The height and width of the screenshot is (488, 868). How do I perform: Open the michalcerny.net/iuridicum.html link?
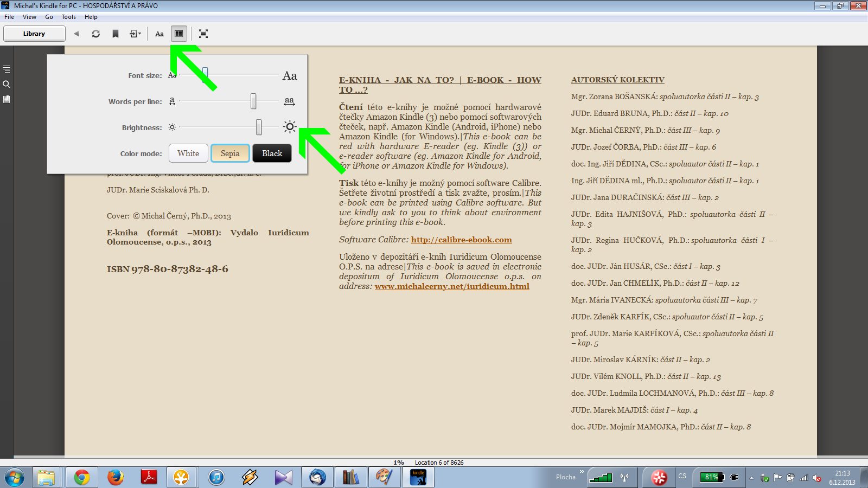click(x=452, y=286)
